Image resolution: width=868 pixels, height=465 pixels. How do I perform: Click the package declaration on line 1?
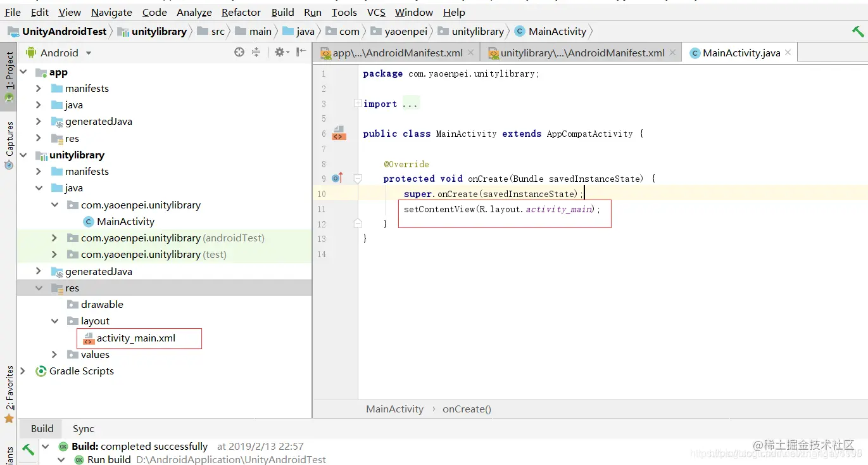(x=451, y=73)
